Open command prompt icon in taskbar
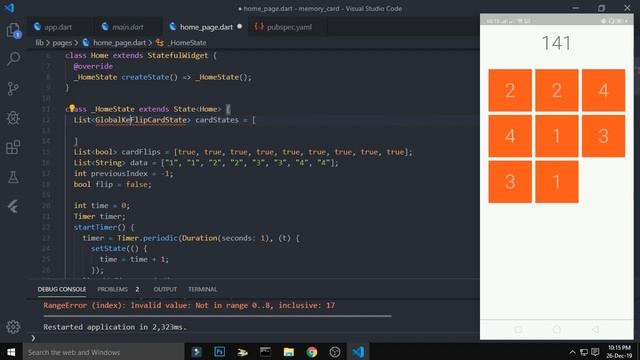This screenshot has width=640, height=360. pyautogui.click(x=265, y=352)
